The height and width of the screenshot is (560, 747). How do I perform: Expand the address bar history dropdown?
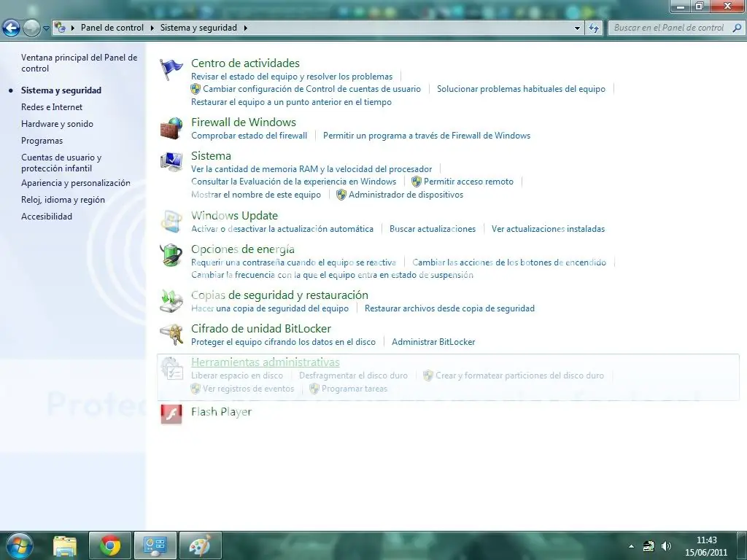click(577, 28)
